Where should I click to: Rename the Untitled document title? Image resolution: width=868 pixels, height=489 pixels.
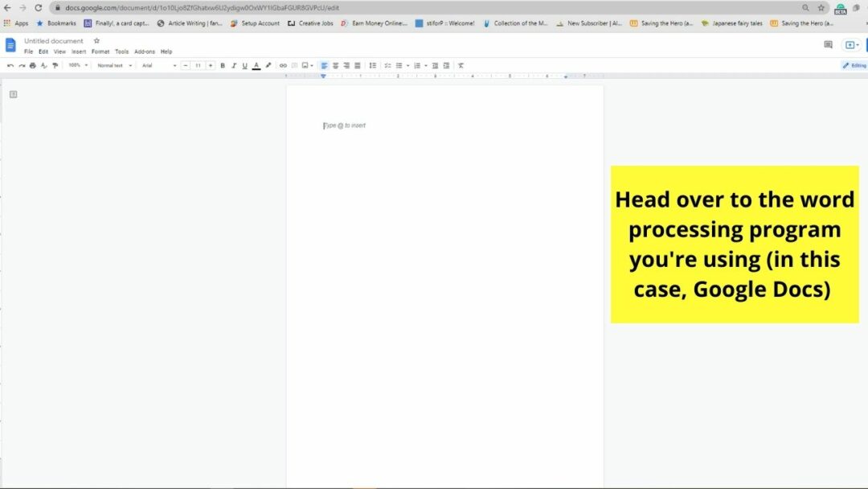tap(54, 41)
